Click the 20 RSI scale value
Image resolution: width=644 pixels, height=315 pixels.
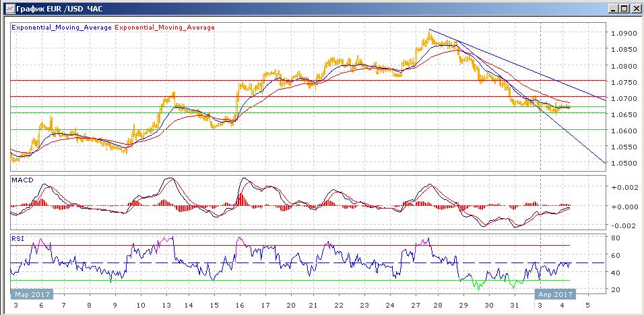615,289
